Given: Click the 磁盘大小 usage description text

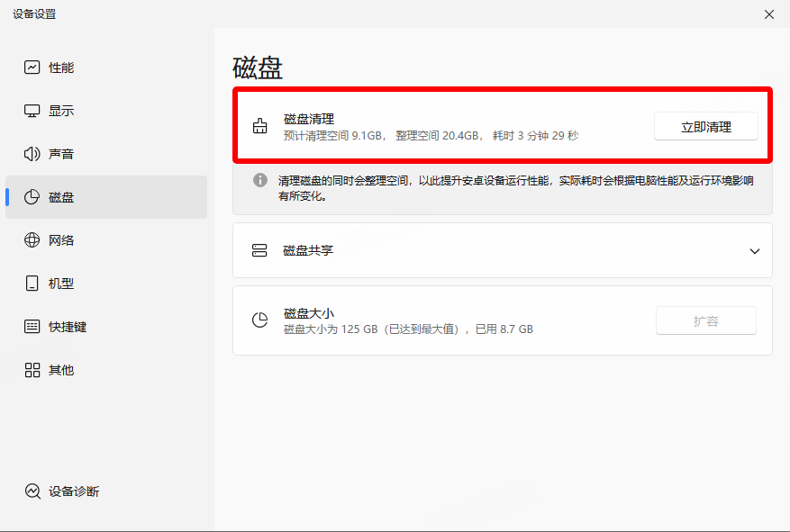Looking at the screenshot, I should pos(408,329).
